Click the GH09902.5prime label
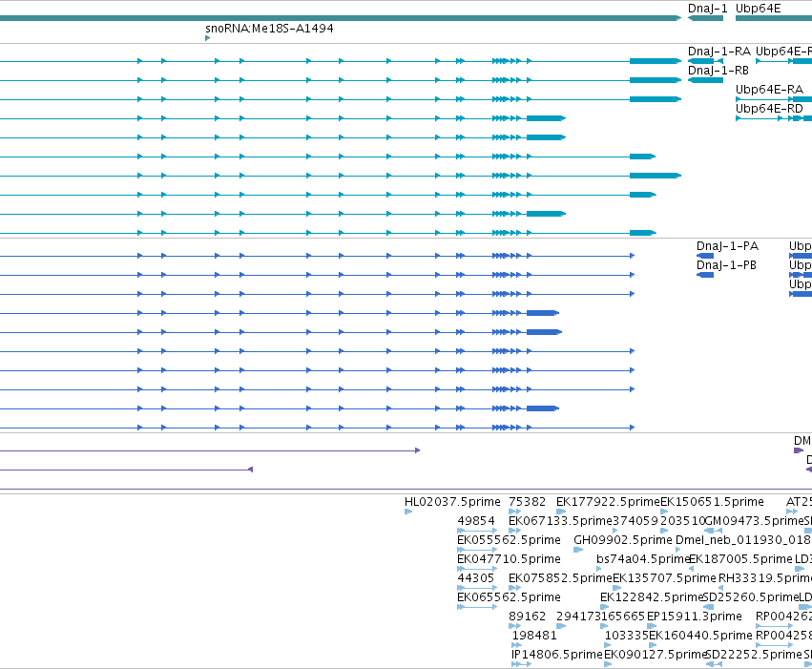The image size is (812, 669). [x=623, y=540]
